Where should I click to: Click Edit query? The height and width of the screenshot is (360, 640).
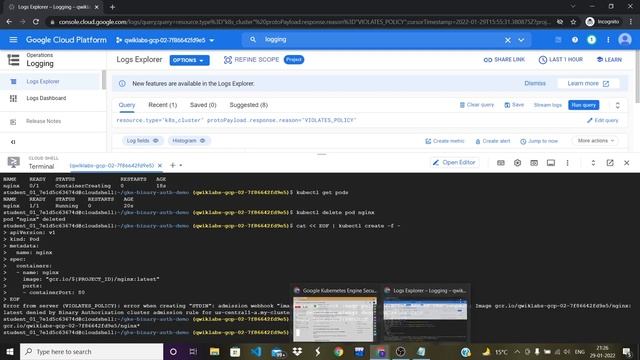pyautogui.click(x=602, y=120)
